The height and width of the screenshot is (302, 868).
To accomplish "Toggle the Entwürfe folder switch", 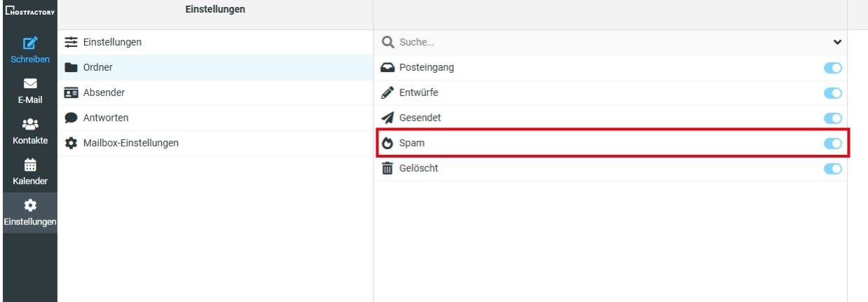I will click(x=832, y=92).
